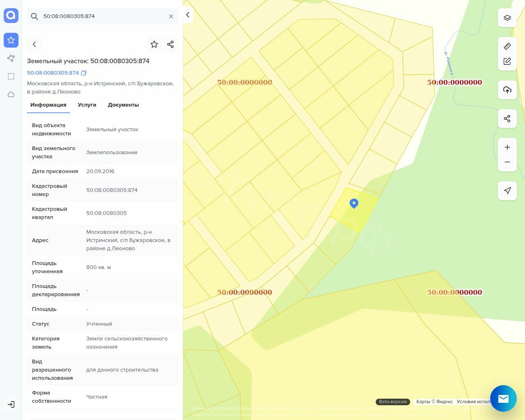Open the Документы tab
525x420 pixels.
pos(123,105)
